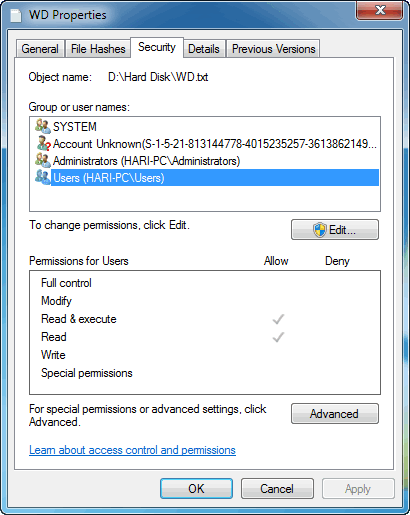410x515 pixels.
Task: Dismiss dialog with Cancel button
Action: pyautogui.click(x=277, y=489)
